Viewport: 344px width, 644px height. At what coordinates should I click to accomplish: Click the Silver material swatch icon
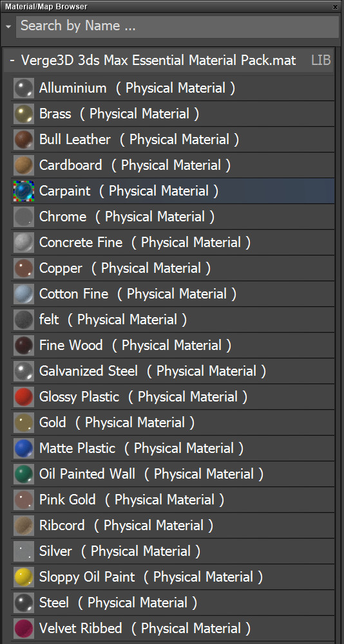(23, 551)
